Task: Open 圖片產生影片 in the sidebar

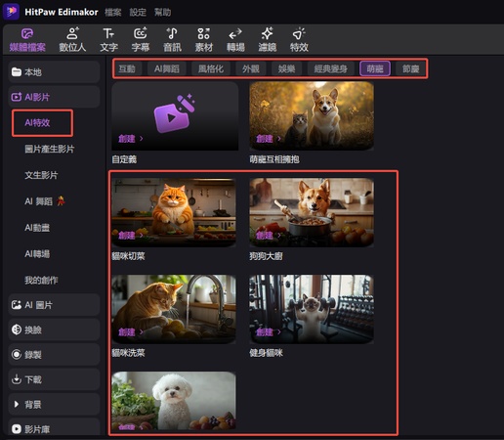Action: click(50, 149)
